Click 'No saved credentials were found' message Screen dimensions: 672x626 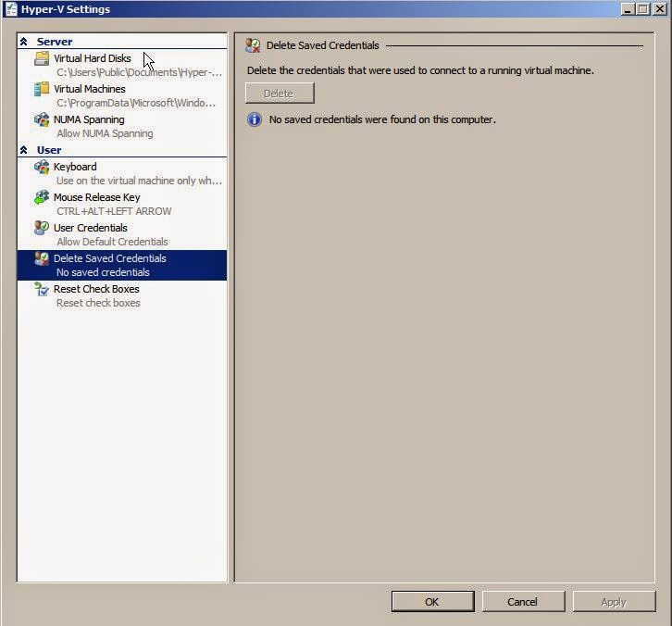tap(382, 119)
